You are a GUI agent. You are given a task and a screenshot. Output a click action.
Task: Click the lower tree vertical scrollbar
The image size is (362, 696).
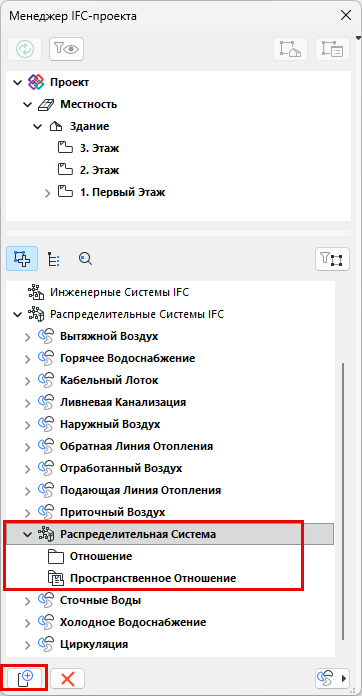point(343,502)
